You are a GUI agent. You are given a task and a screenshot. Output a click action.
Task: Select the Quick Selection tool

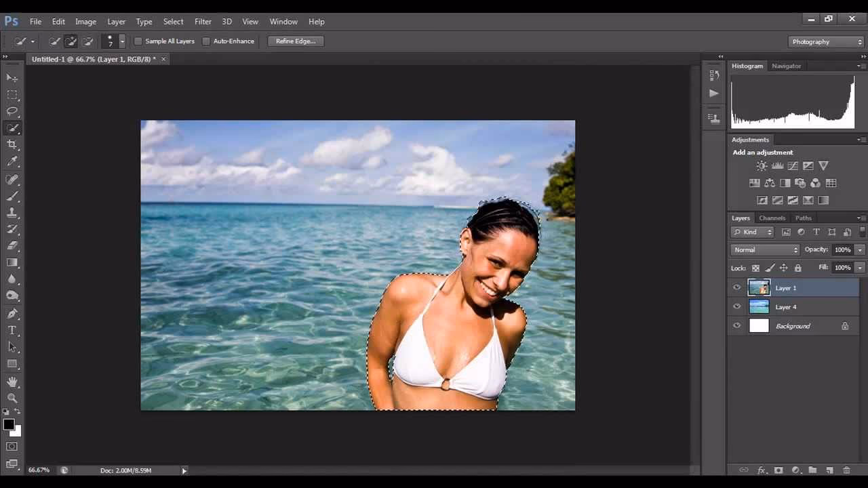(12, 127)
